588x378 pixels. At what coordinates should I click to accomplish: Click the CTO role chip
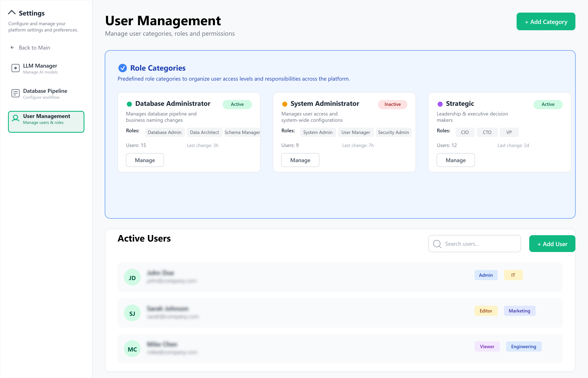pos(487,133)
